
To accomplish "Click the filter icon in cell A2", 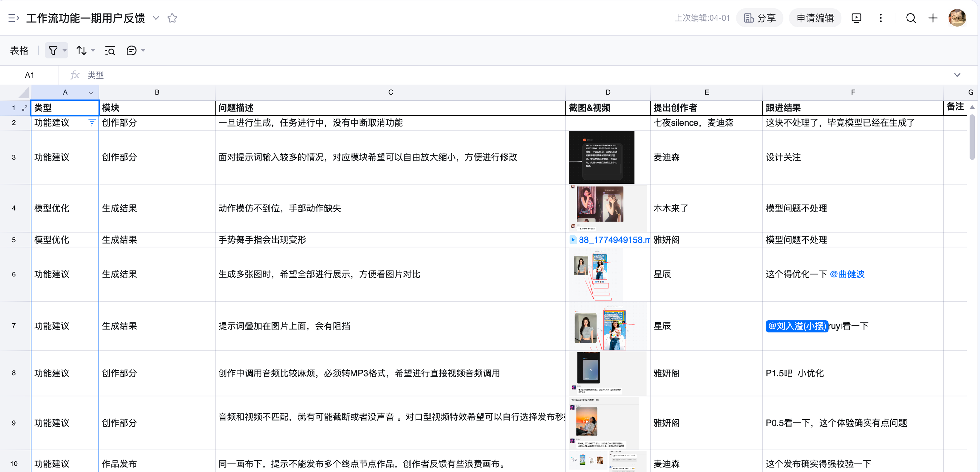I will pos(92,122).
